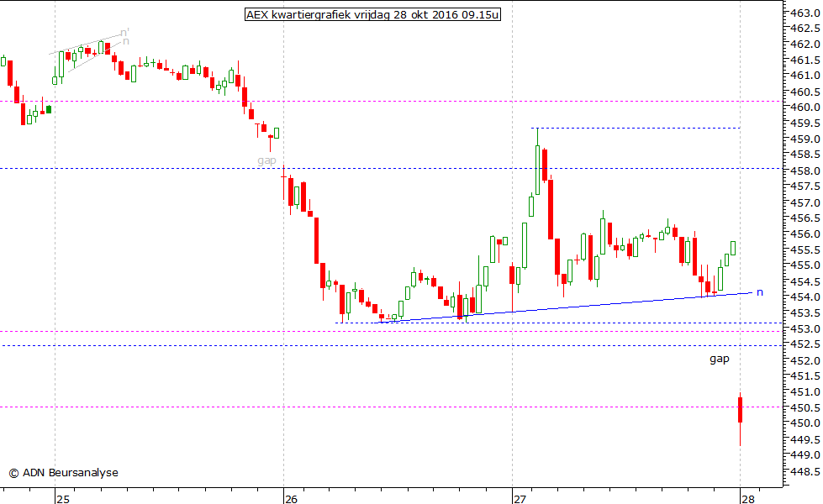
Task: Click the grey n' wedge label
Action: (125, 33)
